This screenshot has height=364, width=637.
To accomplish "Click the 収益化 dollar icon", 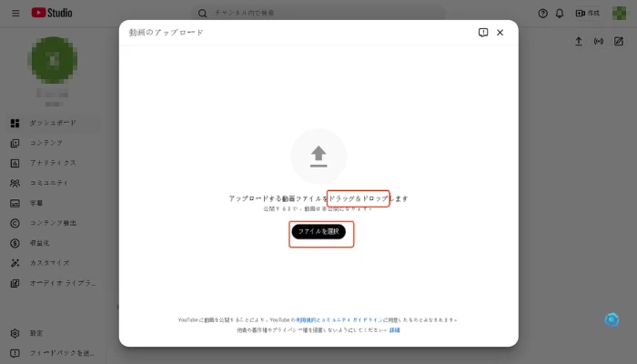I will (15, 243).
